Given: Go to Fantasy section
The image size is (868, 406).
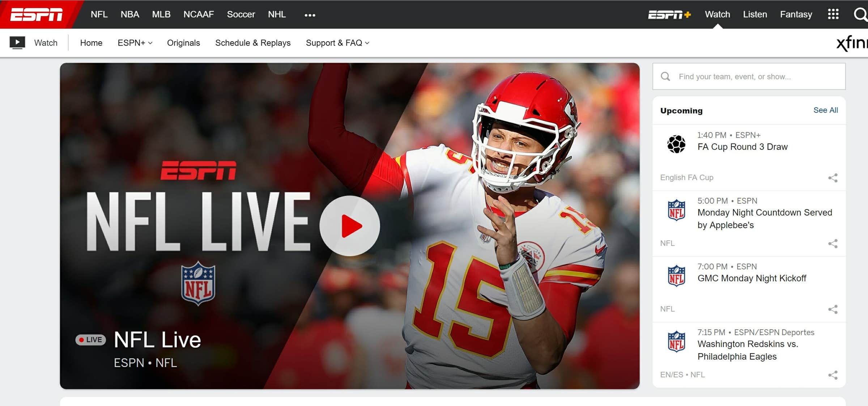Looking at the screenshot, I should click(796, 14).
